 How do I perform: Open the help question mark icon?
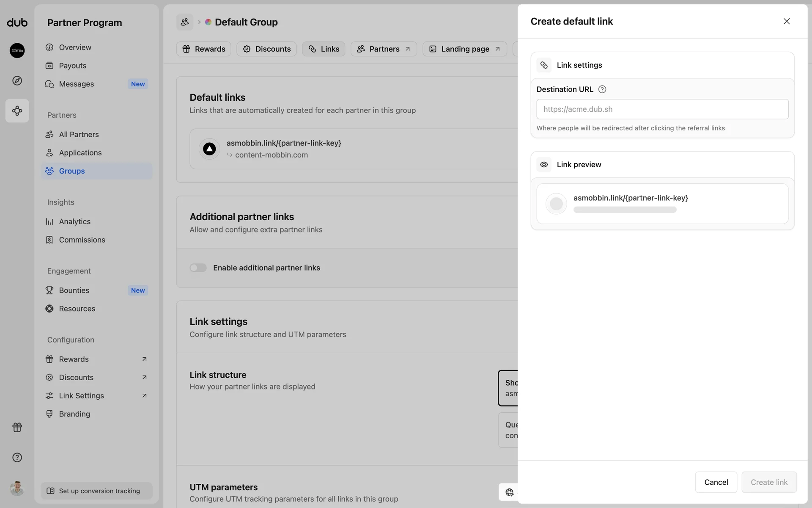click(17, 457)
